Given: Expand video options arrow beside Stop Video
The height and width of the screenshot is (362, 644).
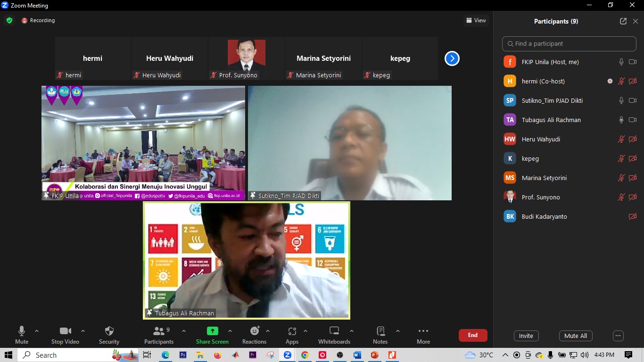Looking at the screenshot, I should tap(83, 331).
